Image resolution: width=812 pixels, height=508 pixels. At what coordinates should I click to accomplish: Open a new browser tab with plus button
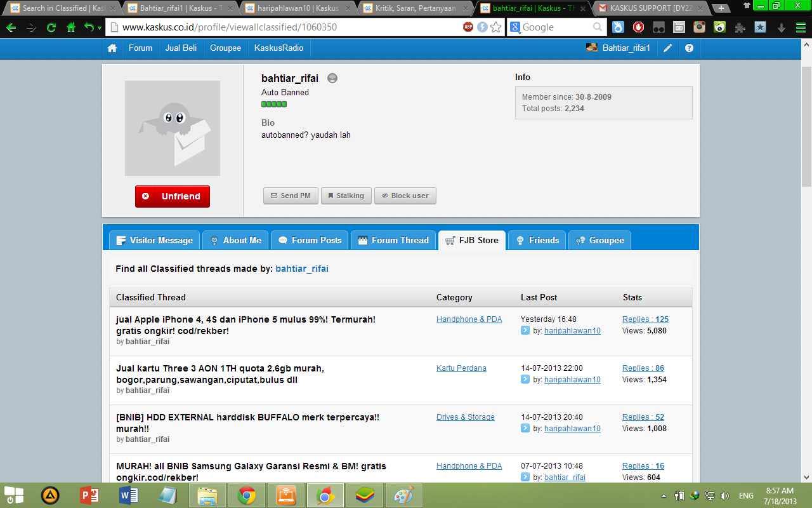coord(721,8)
